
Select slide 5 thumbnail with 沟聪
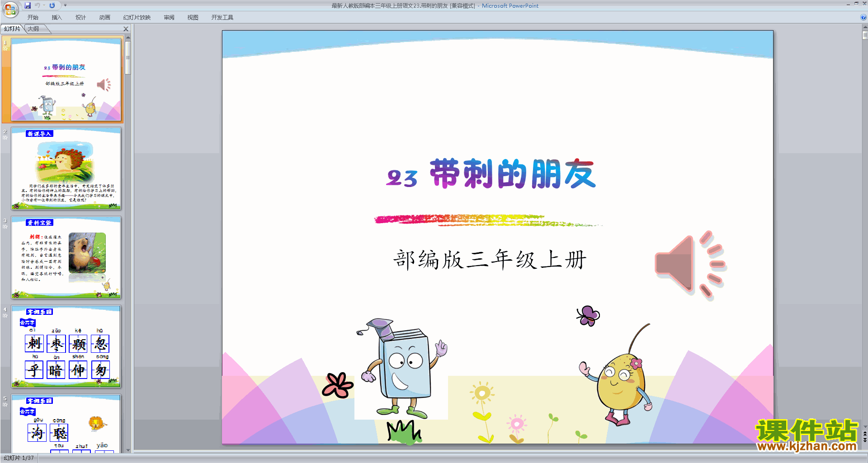(x=66, y=423)
